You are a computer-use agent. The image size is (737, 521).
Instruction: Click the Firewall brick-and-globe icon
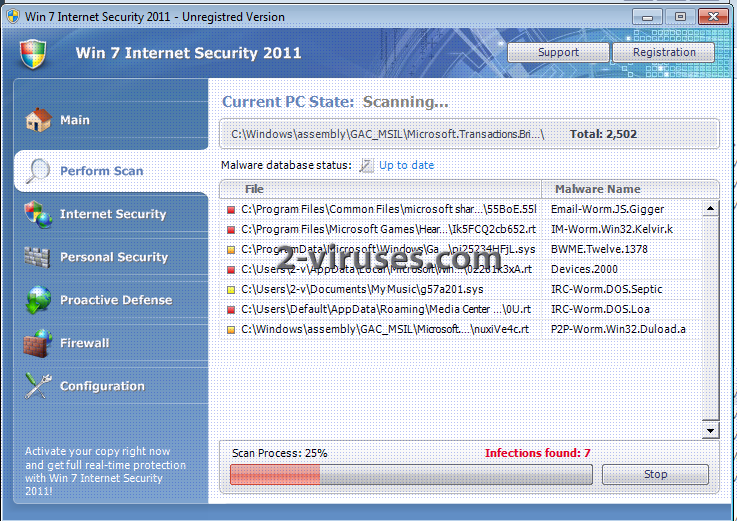tap(38, 343)
